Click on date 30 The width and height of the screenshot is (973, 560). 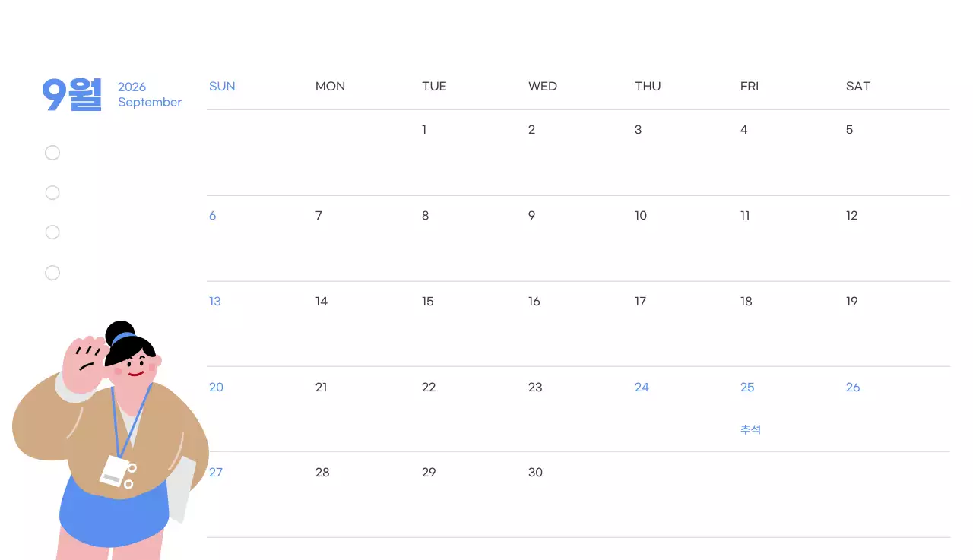[x=535, y=473]
